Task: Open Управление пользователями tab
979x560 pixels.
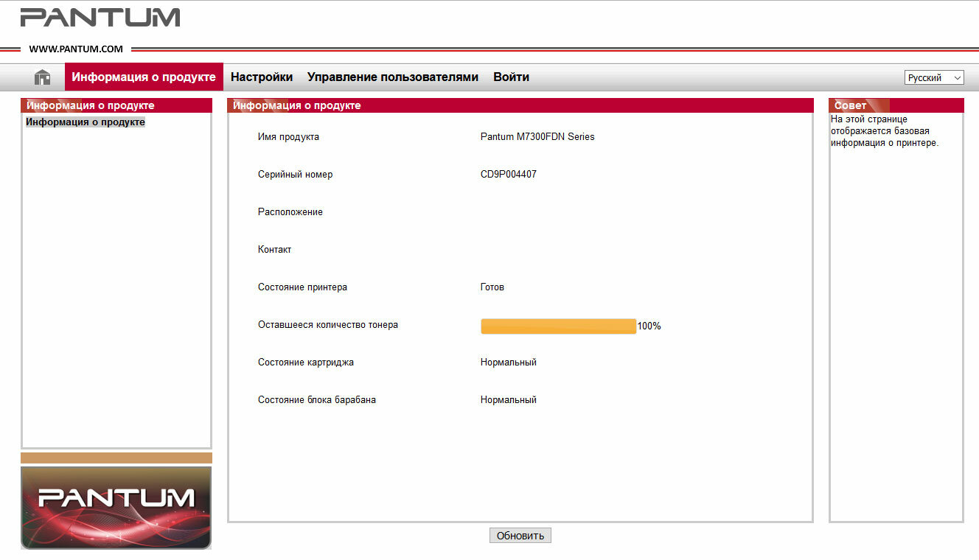Action: [x=393, y=77]
